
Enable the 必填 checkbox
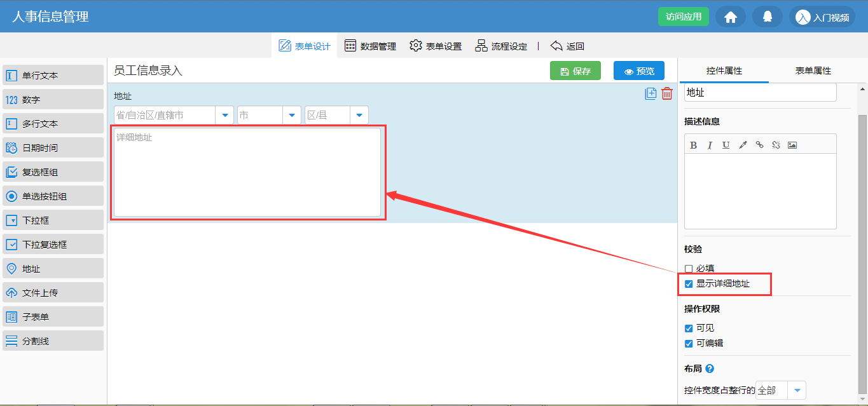click(x=689, y=269)
